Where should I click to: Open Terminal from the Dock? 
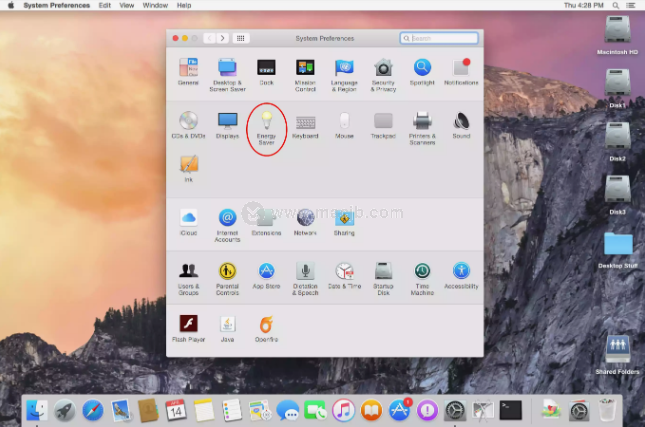pos(510,410)
